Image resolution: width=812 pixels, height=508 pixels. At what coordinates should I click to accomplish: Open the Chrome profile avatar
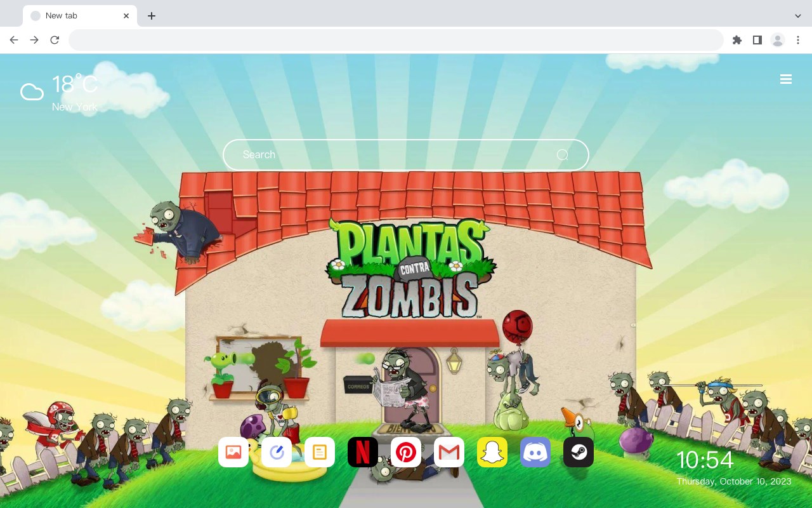[x=778, y=40]
